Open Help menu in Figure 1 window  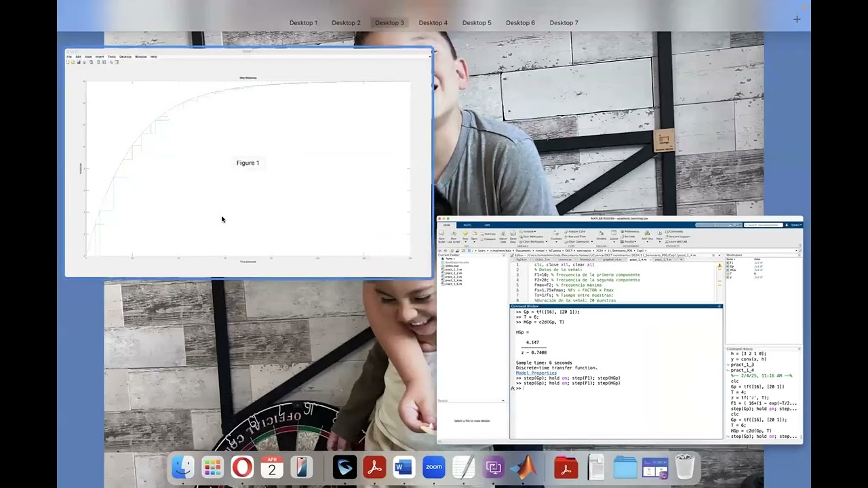coord(154,57)
